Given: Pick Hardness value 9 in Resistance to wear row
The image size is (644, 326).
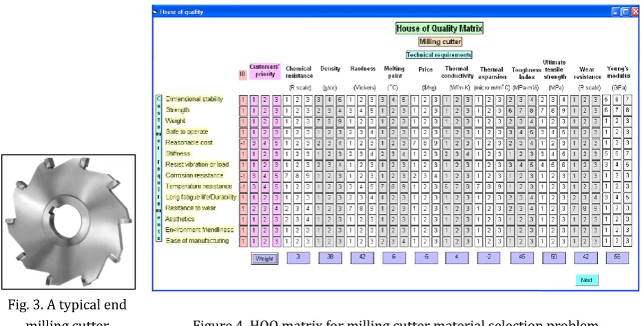Looking at the screenshot, I should (371, 208).
